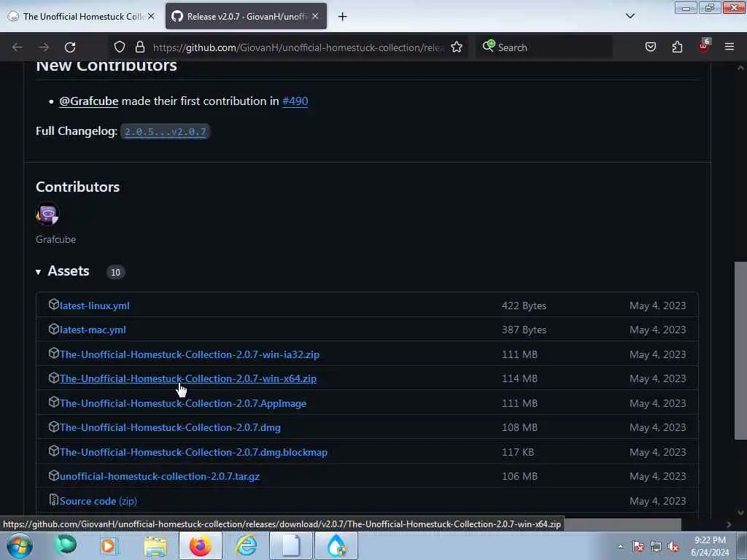Click the muted volume tray icon
This screenshot has height=560, width=747.
pyautogui.click(x=673, y=547)
